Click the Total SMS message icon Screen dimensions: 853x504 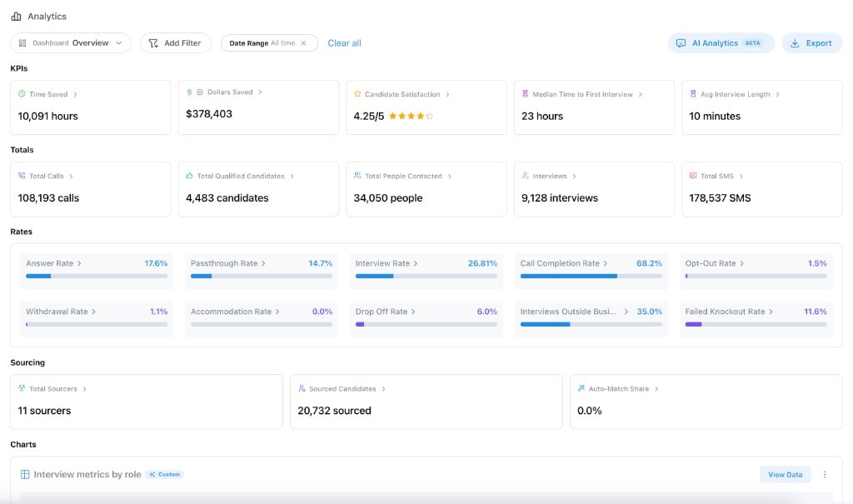pos(693,175)
